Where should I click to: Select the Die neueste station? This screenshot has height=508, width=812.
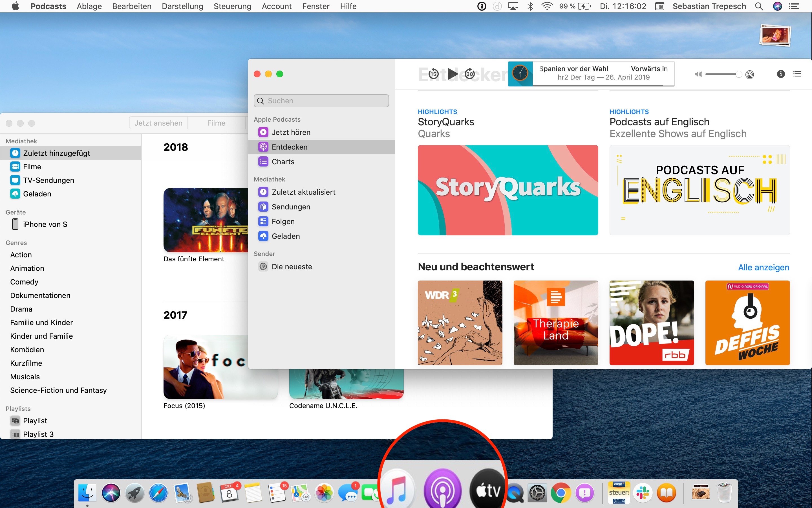click(321, 267)
